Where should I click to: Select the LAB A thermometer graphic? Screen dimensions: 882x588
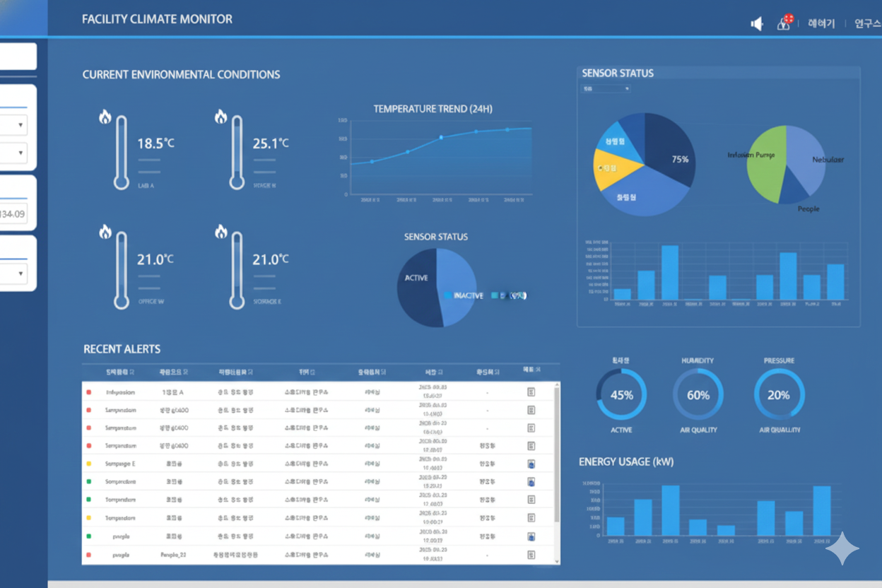(x=122, y=152)
